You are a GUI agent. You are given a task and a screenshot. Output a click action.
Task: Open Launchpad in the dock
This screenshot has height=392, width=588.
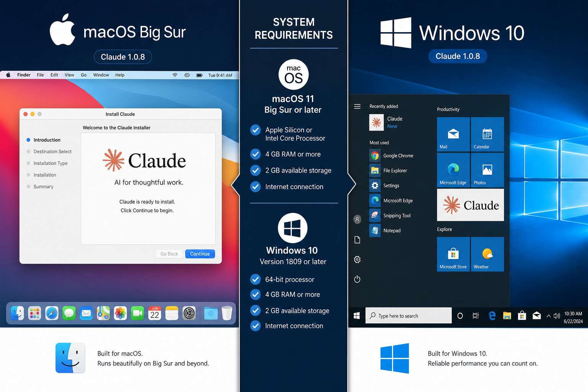click(34, 313)
